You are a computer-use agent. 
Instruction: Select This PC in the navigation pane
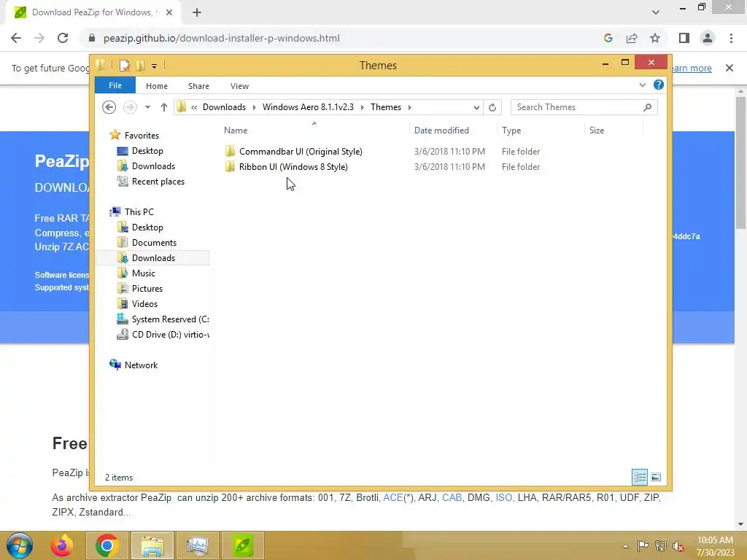tap(139, 212)
